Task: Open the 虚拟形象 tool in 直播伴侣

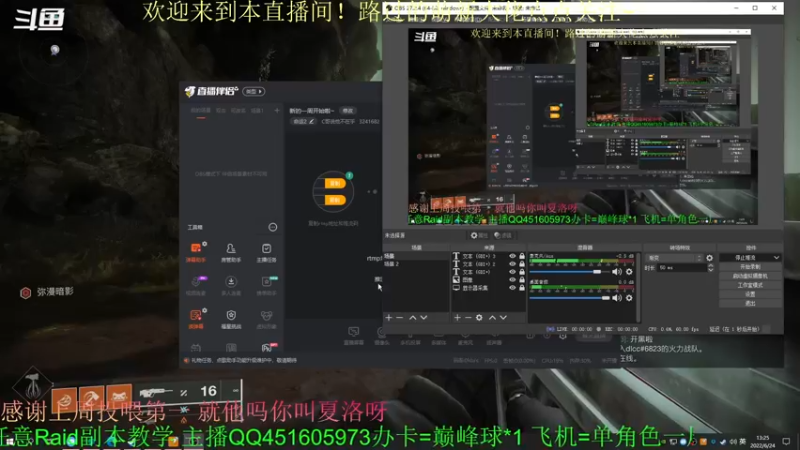Action: coord(266,319)
